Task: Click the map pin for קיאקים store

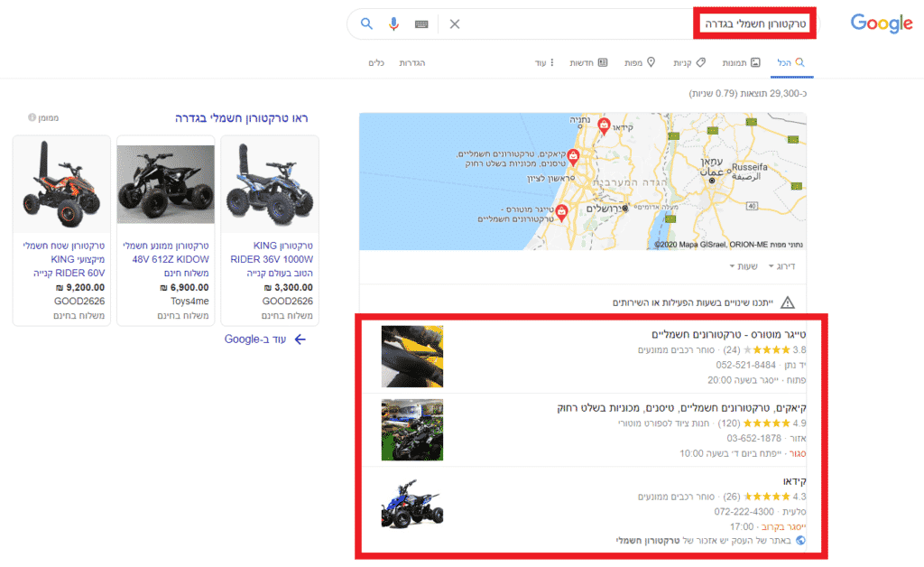Action: pyautogui.click(x=573, y=157)
